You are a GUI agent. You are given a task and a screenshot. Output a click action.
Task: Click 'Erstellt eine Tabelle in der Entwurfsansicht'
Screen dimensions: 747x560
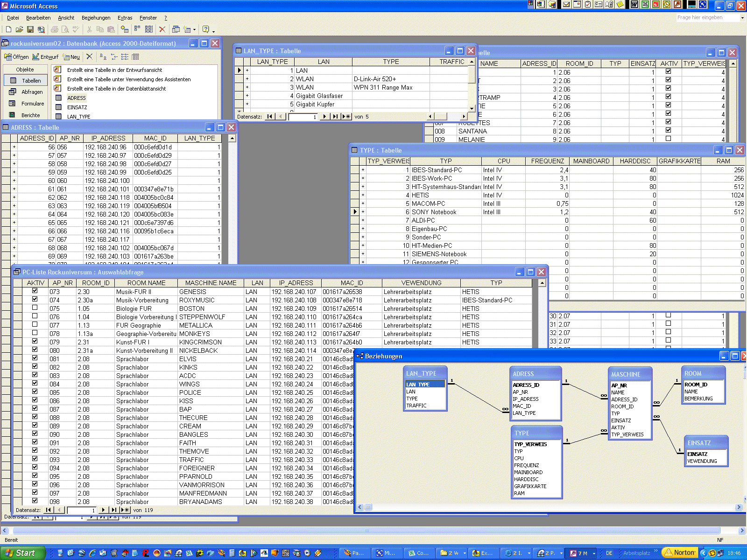click(x=114, y=70)
